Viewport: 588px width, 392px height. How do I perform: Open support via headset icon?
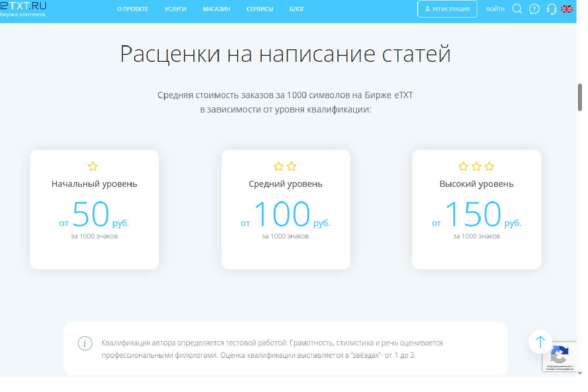[x=551, y=9]
